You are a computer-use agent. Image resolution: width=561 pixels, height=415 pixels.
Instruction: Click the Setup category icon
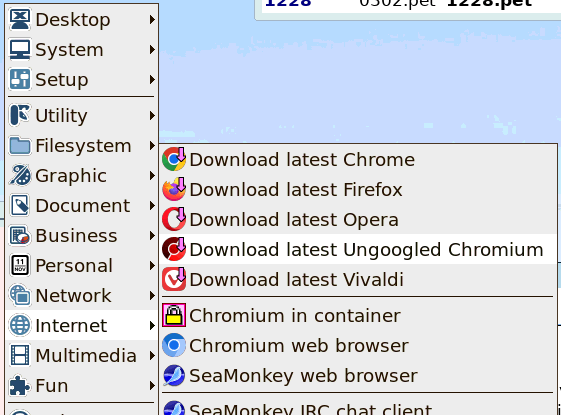(20, 79)
